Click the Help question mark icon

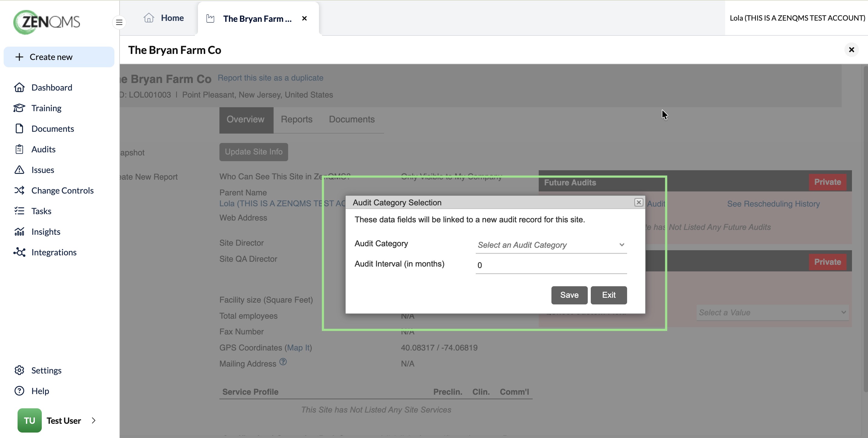(19, 390)
